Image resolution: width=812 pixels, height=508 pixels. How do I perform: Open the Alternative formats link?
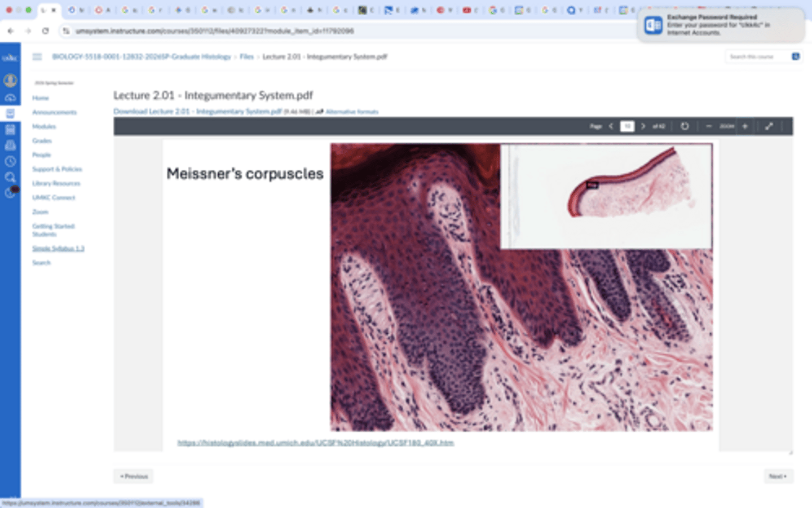pos(352,112)
